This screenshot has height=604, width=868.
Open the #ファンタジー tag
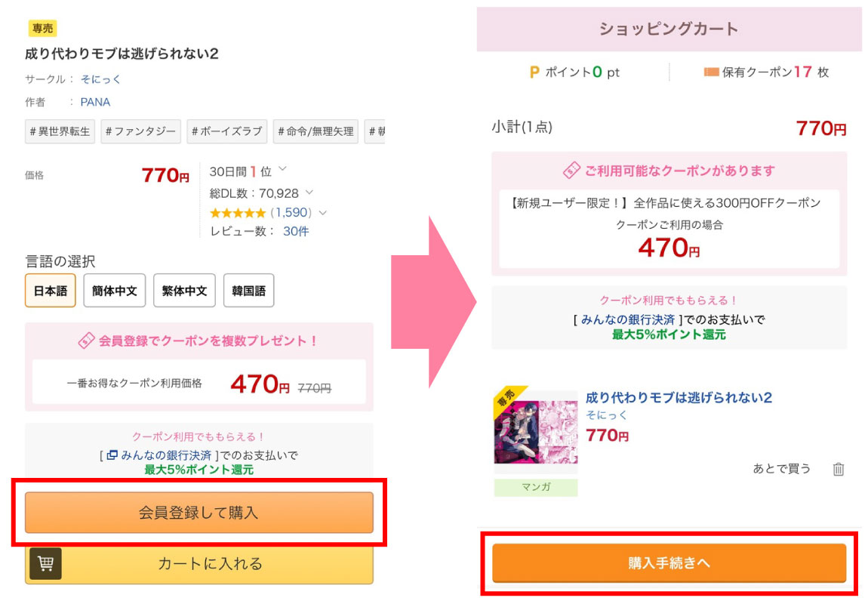tap(141, 131)
